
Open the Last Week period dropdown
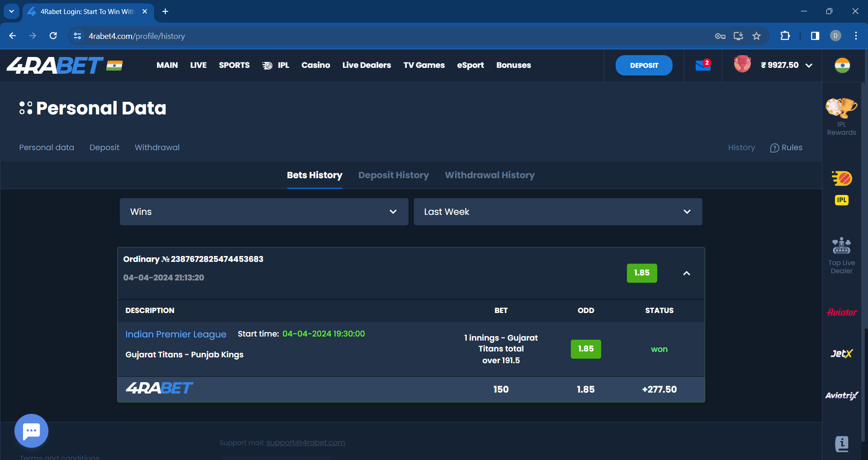click(557, 212)
